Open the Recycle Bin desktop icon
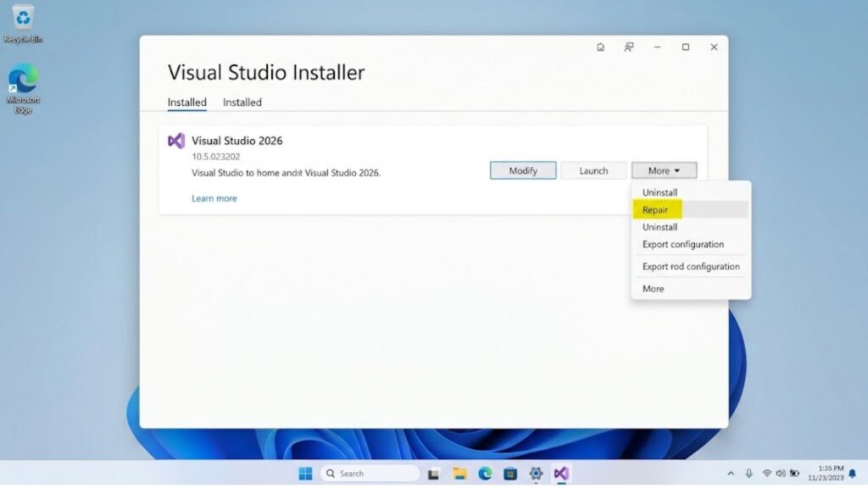Screen dimensions: 868x488 coord(23,25)
